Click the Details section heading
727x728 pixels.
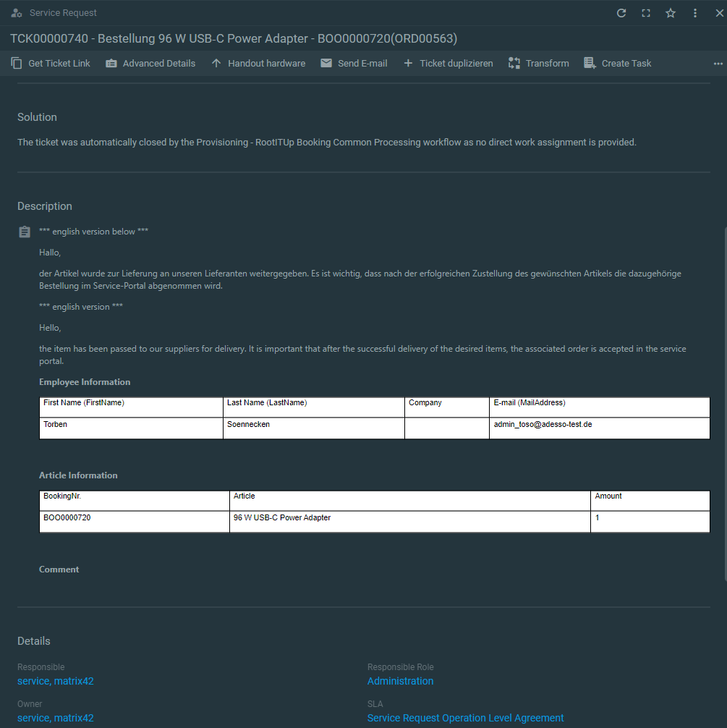point(33,641)
